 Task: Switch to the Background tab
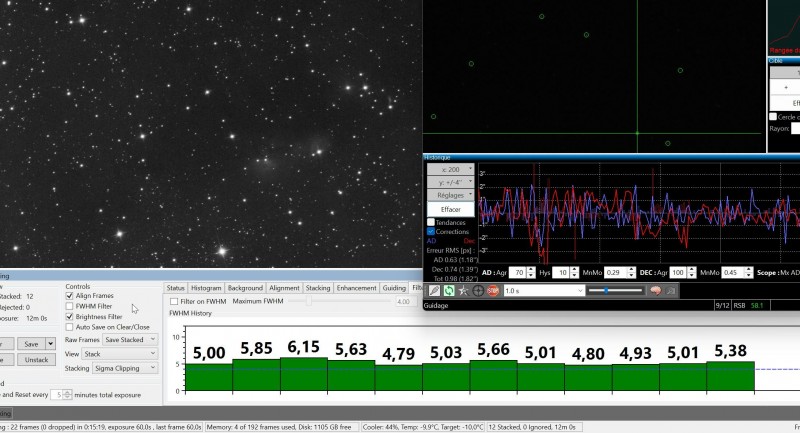[x=245, y=288]
